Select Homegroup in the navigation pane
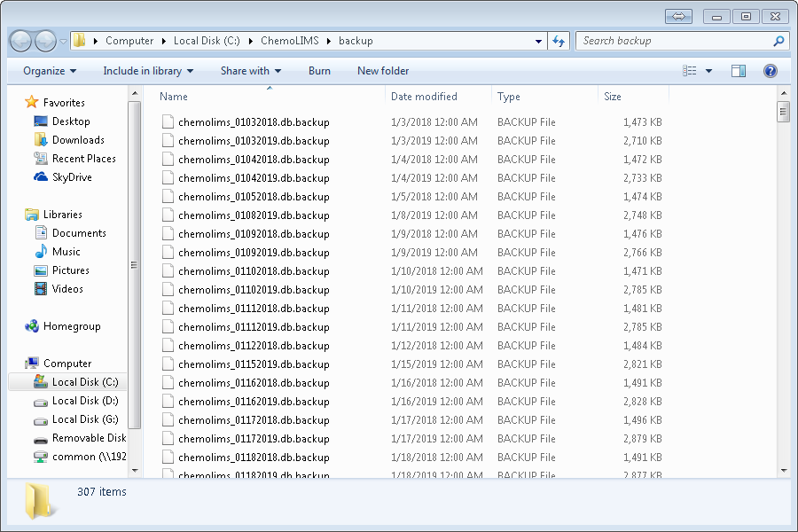 click(72, 326)
